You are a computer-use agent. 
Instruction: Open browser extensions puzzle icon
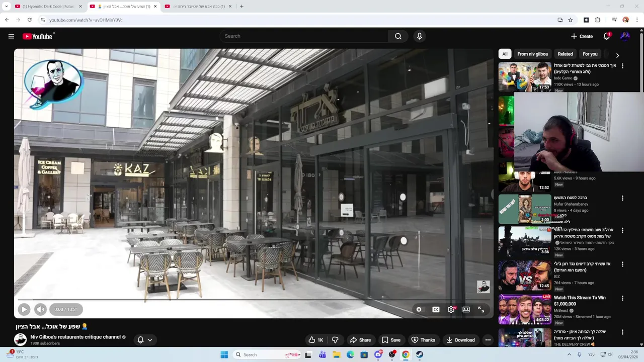(598, 20)
